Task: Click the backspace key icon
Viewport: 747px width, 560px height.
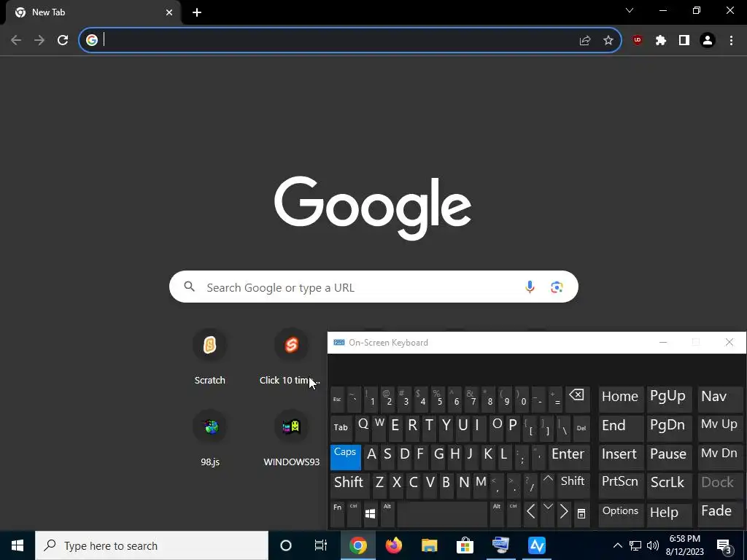Action: click(576, 399)
